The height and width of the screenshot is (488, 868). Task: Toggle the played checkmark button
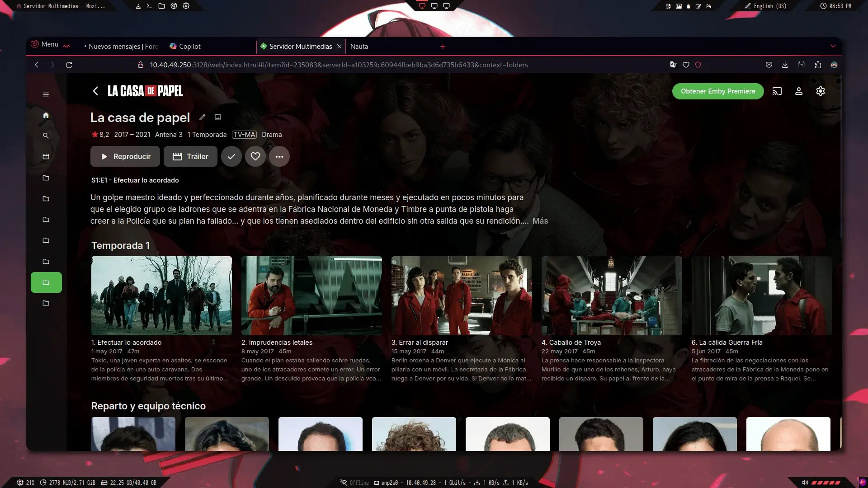point(231,156)
